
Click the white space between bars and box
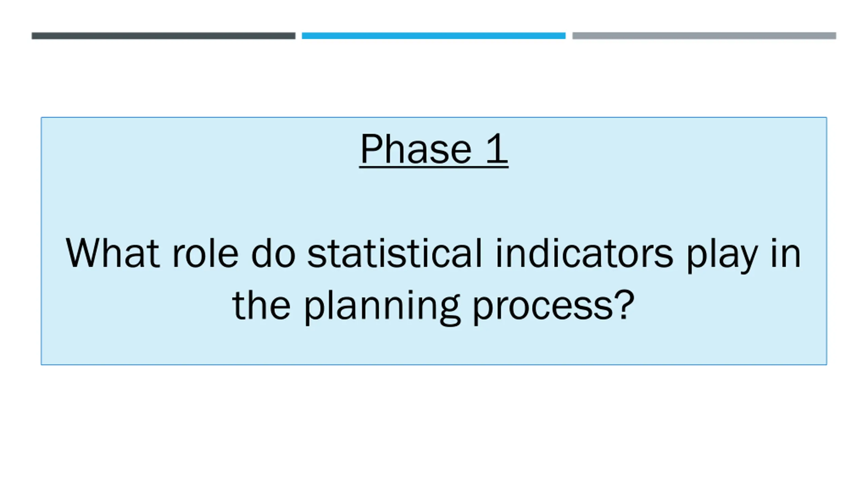click(433, 78)
